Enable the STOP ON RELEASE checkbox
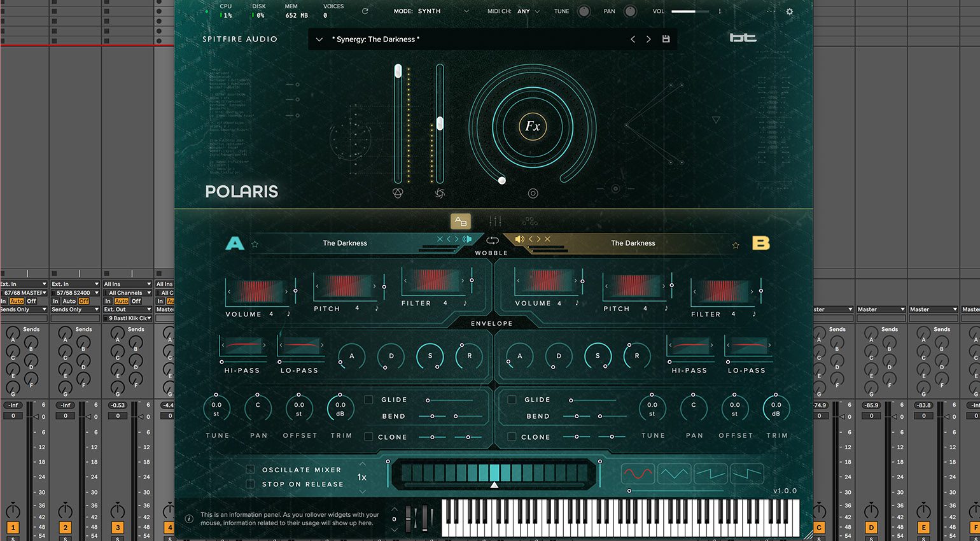The height and width of the screenshot is (541, 980). pos(250,484)
